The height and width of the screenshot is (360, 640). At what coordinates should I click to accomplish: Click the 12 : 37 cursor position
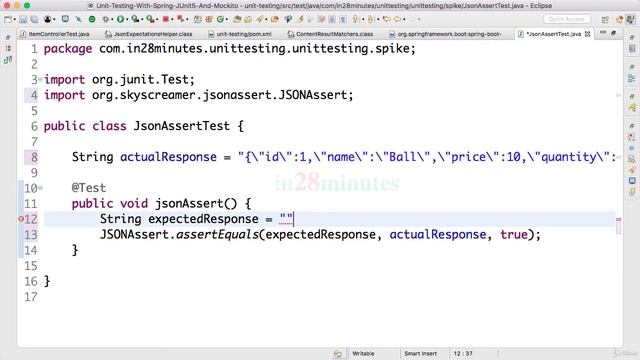point(463,353)
